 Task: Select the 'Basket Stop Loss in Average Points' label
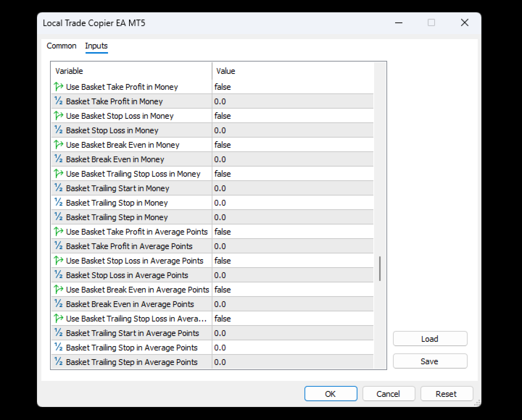pos(127,275)
